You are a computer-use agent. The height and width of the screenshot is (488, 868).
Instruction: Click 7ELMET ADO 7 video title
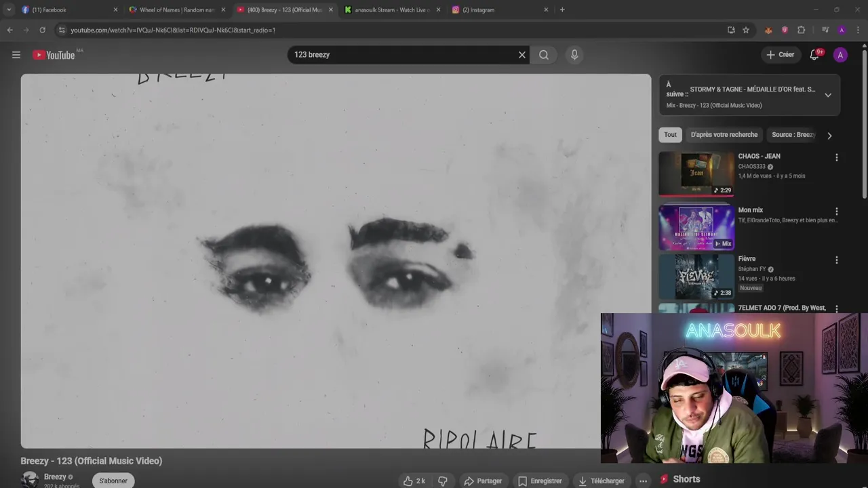[x=782, y=308]
